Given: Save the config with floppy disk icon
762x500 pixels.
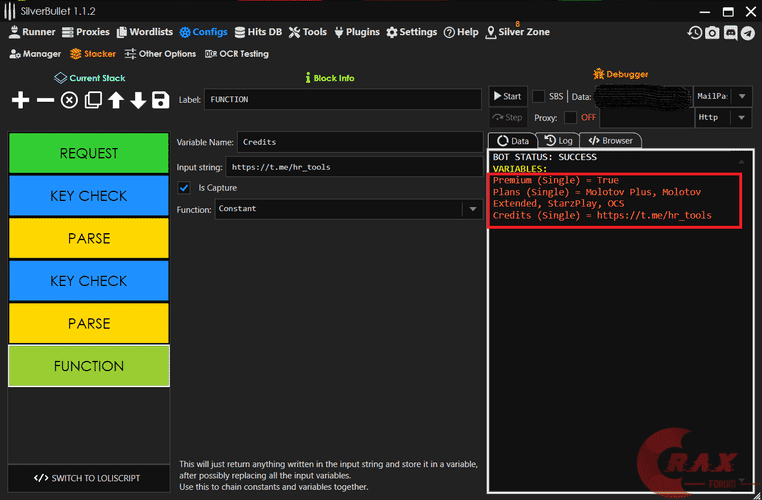Looking at the screenshot, I should [x=160, y=100].
